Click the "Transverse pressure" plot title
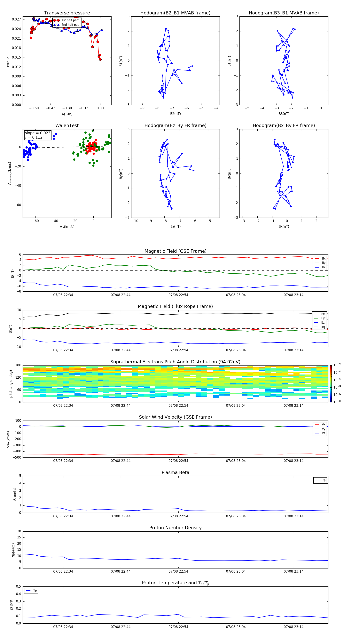Screen dimensions: 351x644 point(67,13)
